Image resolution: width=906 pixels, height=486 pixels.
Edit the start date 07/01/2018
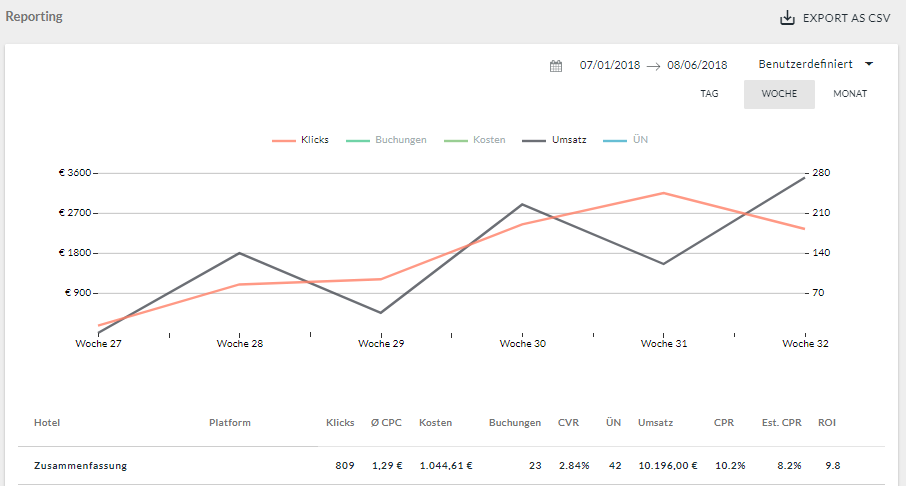click(x=610, y=65)
